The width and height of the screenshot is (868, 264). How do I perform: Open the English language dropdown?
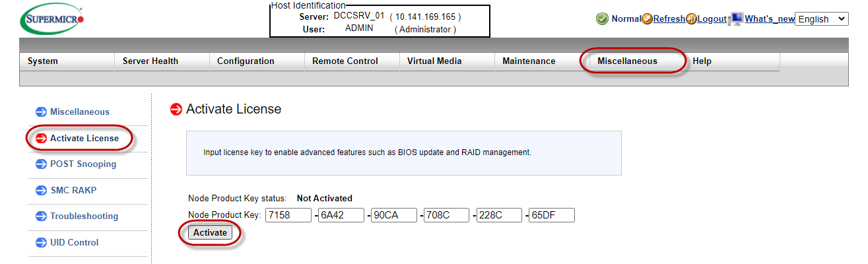tap(821, 19)
